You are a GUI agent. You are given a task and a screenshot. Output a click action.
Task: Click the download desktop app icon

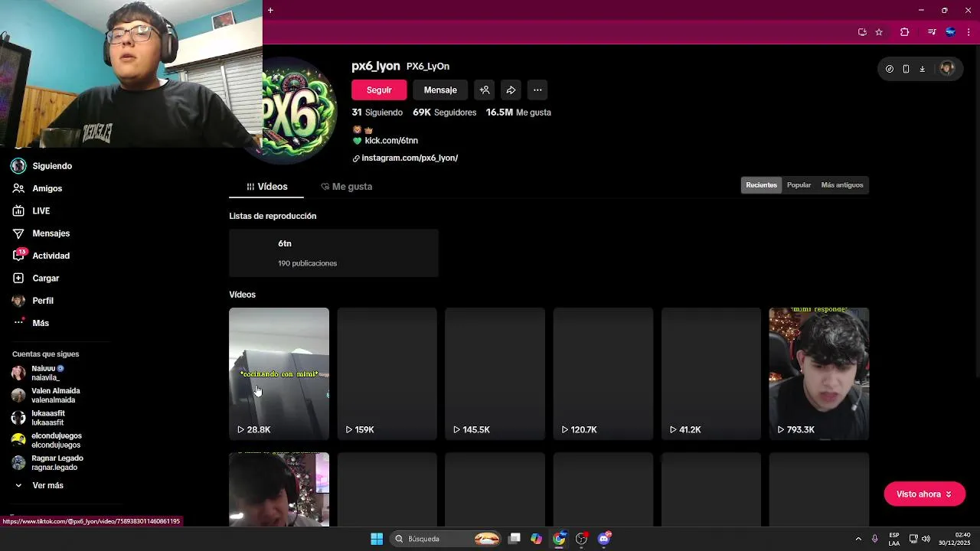[x=922, y=69]
